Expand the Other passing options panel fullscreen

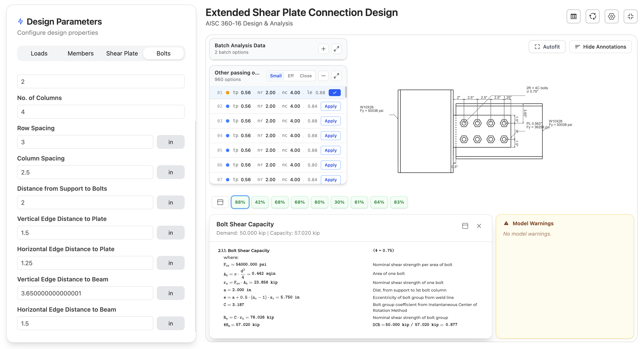point(336,76)
